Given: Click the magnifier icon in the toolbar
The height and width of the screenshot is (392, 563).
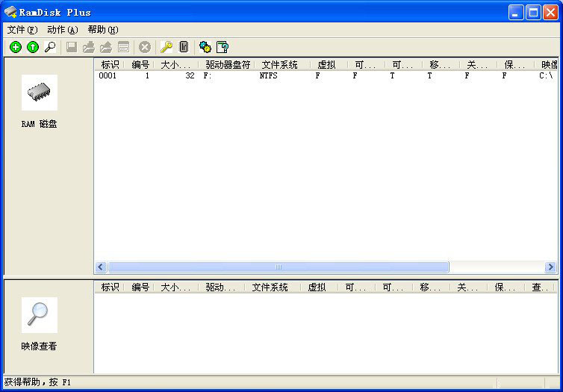Looking at the screenshot, I should [x=49, y=47].
